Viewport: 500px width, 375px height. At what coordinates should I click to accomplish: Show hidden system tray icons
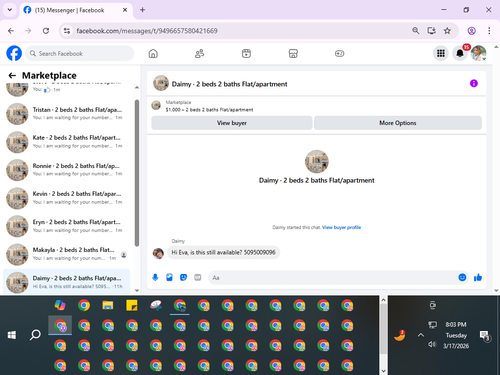pos(421,335)
